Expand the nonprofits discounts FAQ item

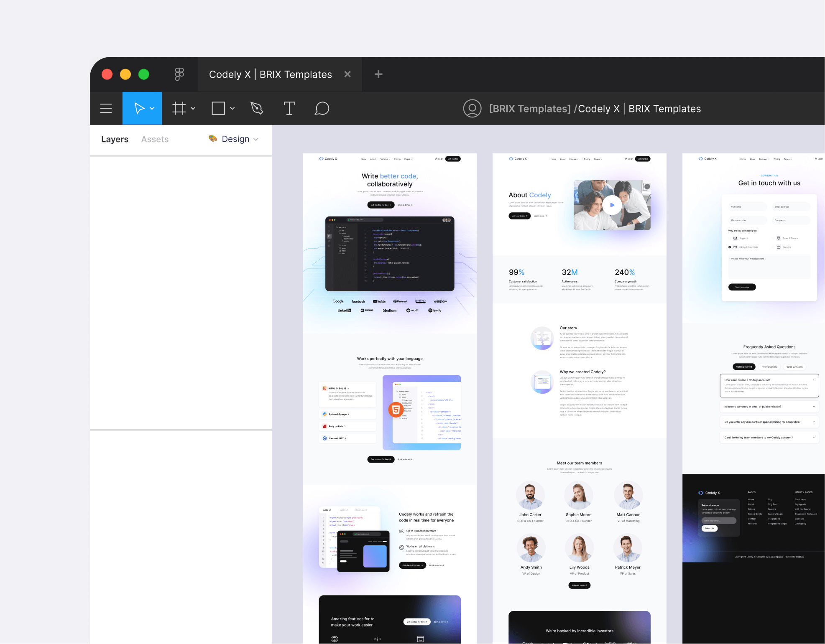coord(769,422)
